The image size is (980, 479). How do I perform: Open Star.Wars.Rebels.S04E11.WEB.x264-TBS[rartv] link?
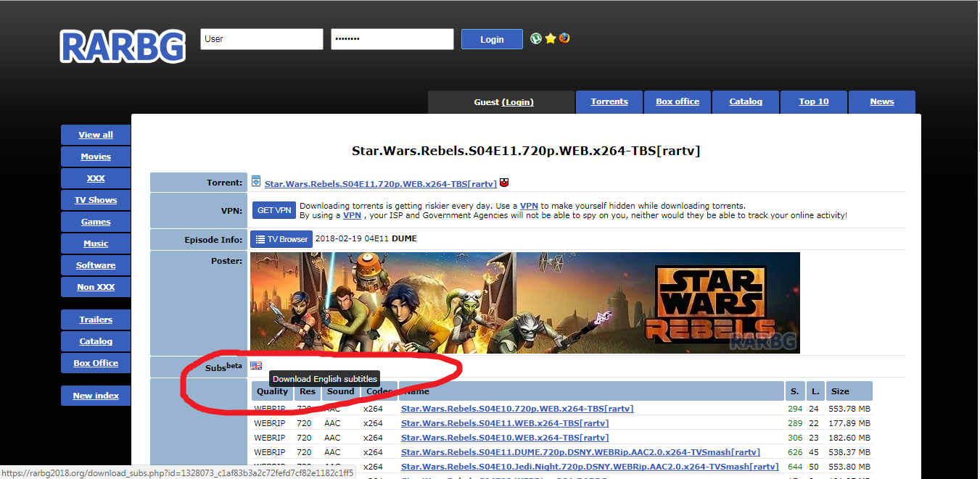tap(505, 423)
